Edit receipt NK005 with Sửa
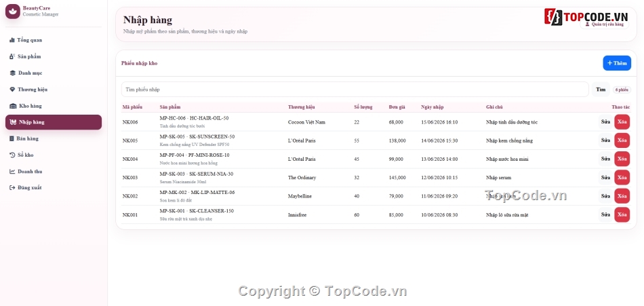 pos(605,140)
